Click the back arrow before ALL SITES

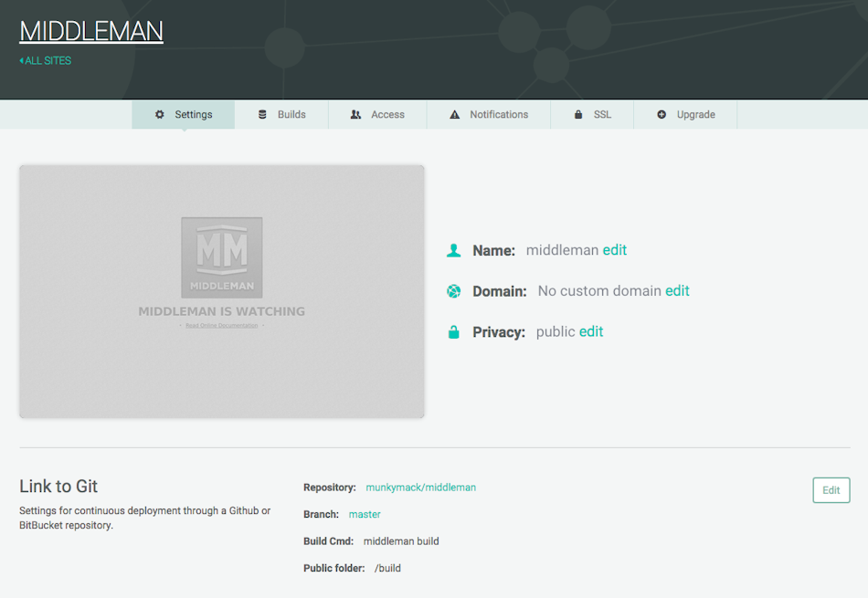(22, 60)
